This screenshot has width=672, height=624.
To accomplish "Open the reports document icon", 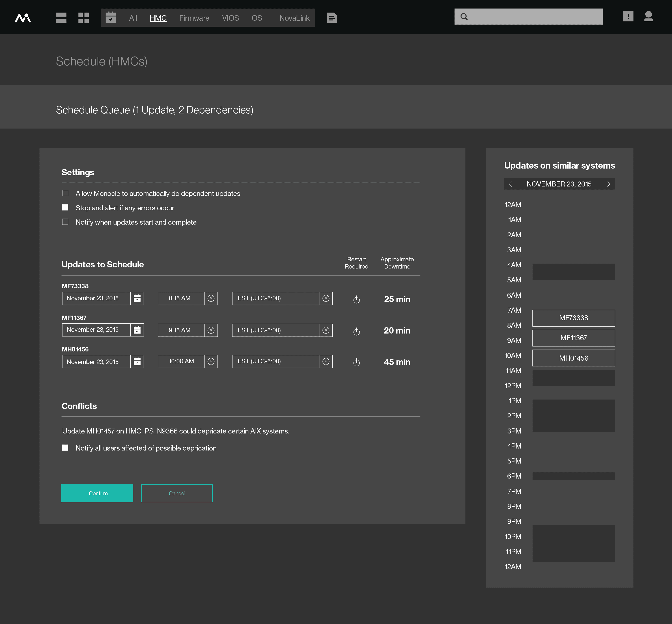I will 332,17.
